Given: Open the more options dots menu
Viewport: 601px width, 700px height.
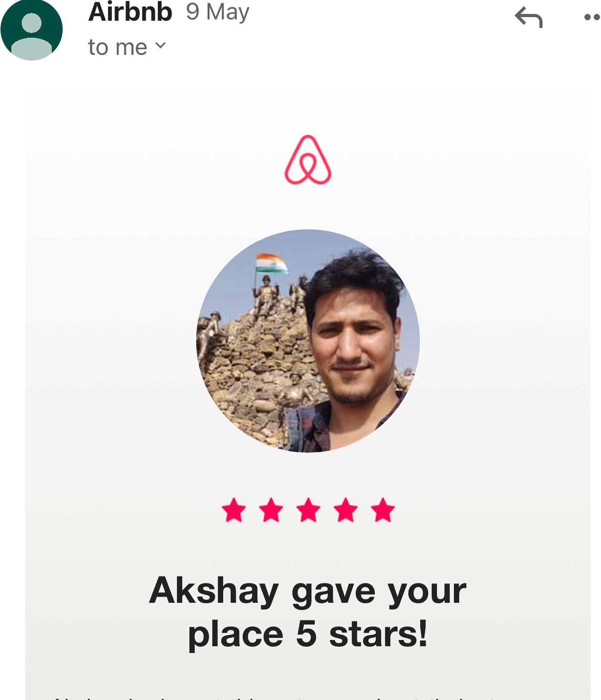Looking at the screenshot, I should tap(592, 17).
